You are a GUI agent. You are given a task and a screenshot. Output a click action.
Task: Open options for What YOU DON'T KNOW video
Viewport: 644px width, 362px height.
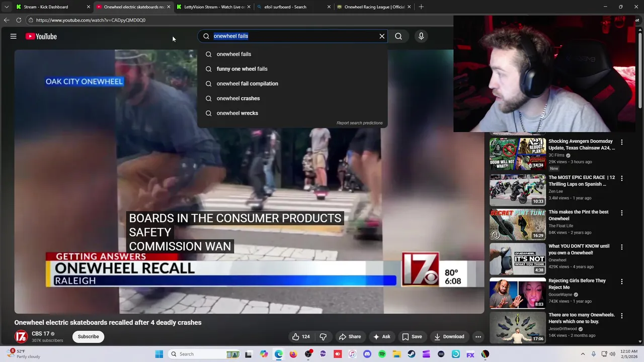[x=622, y=247]
